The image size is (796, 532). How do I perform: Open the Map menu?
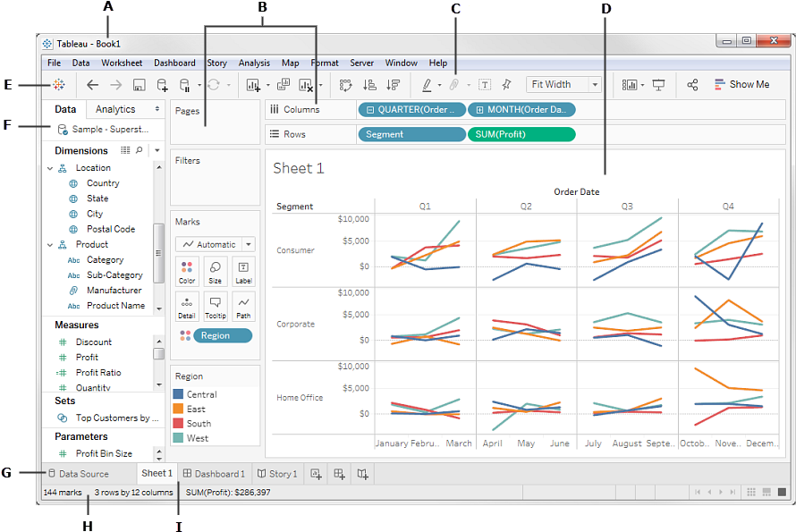(x=291, y=63)
